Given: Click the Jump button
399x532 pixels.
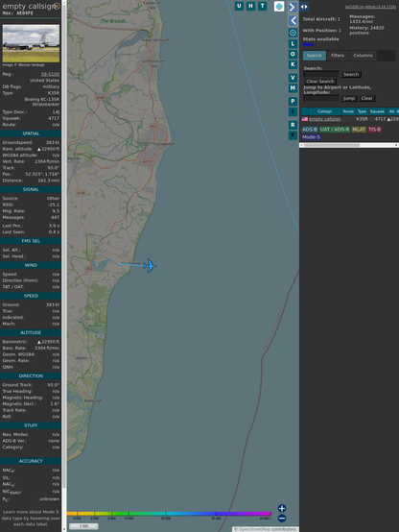Looking at the screenshot, I should tap(349, 98).
